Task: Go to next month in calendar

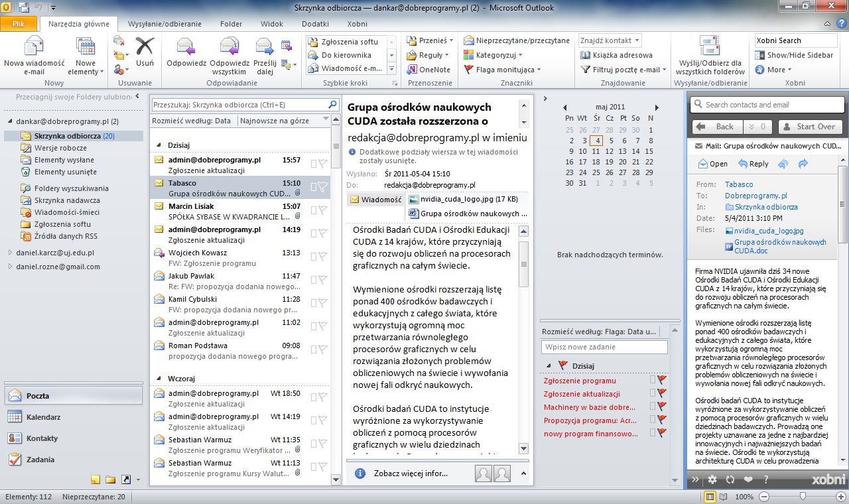Action: pyautogui.click(x=657, y=107)
